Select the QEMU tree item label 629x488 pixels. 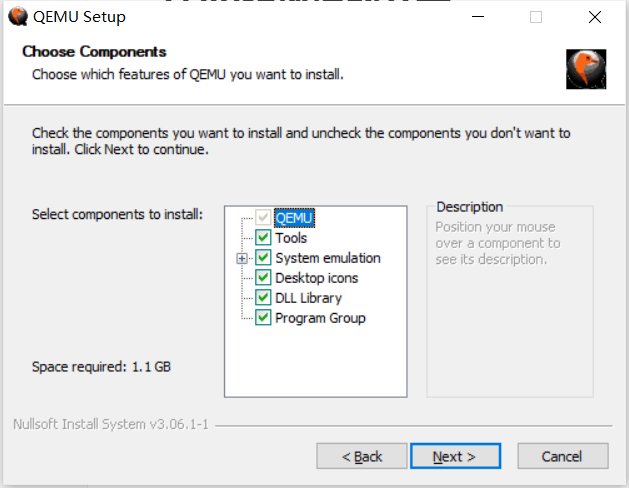294,218
